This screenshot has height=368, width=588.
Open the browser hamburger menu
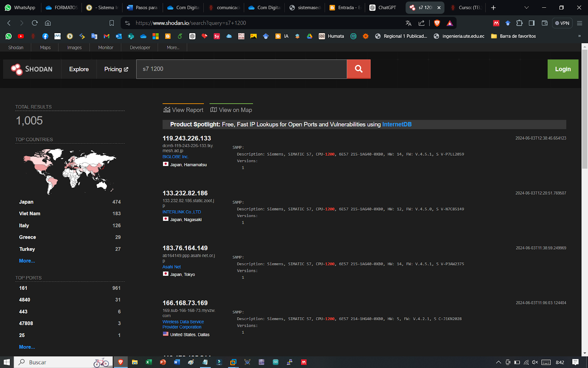(580, 23)
